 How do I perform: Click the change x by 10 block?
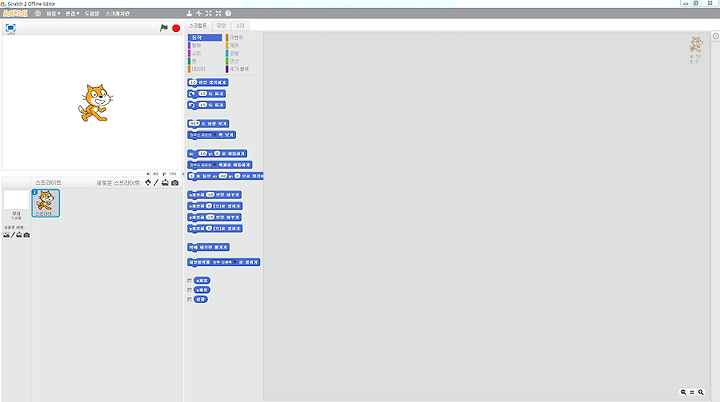point(214,195)
